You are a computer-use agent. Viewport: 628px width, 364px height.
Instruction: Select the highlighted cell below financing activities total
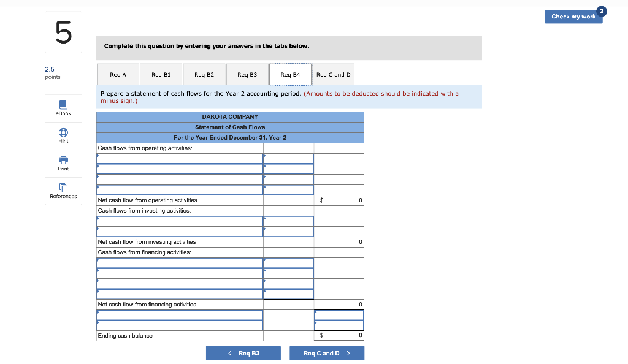(339, 314)
